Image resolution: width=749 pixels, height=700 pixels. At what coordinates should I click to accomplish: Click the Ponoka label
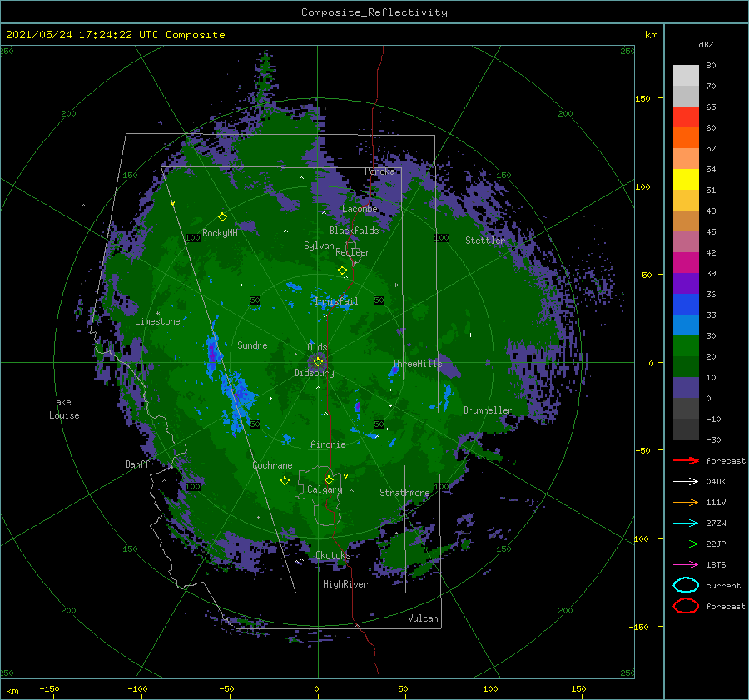(379, 171)
